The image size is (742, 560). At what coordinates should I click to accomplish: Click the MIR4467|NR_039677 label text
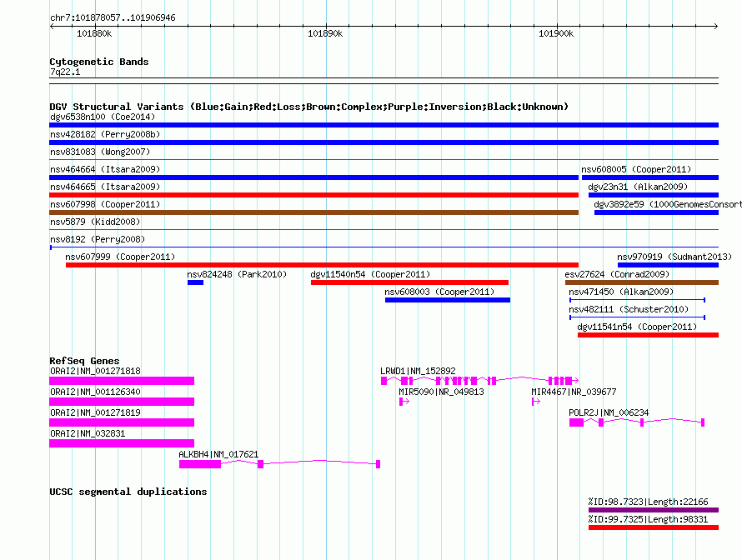(574, 392)
